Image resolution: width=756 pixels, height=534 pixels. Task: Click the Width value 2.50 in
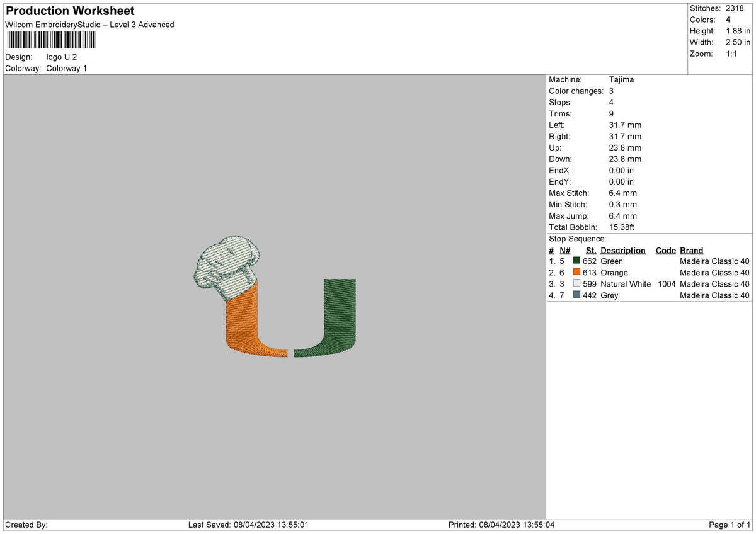[738, 42]
